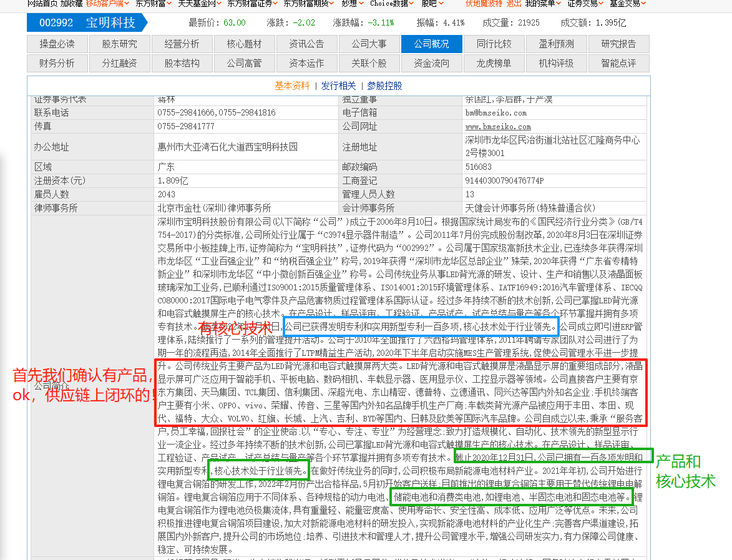Go to the 关联个股 tab

click(x=369, y=63)
